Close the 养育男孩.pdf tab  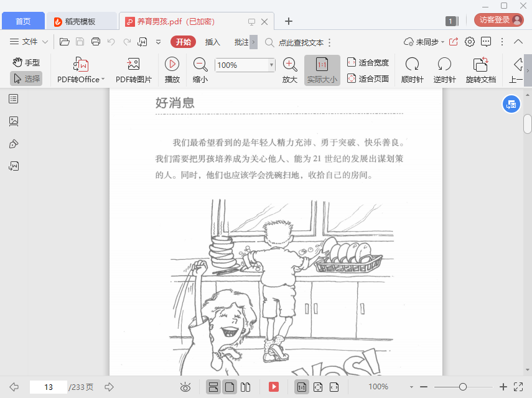pos(264,22)
